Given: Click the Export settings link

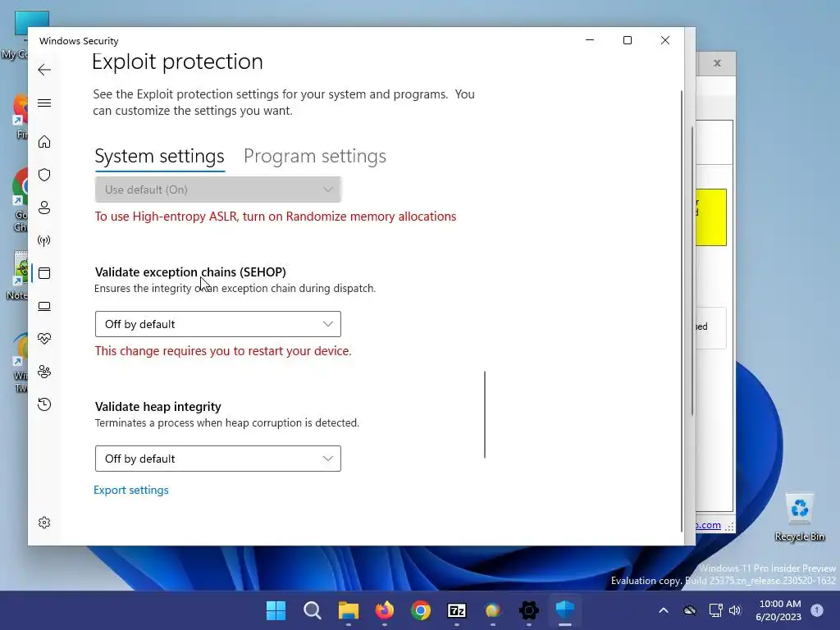Looking at the screenshot, I should pos(131,491).
